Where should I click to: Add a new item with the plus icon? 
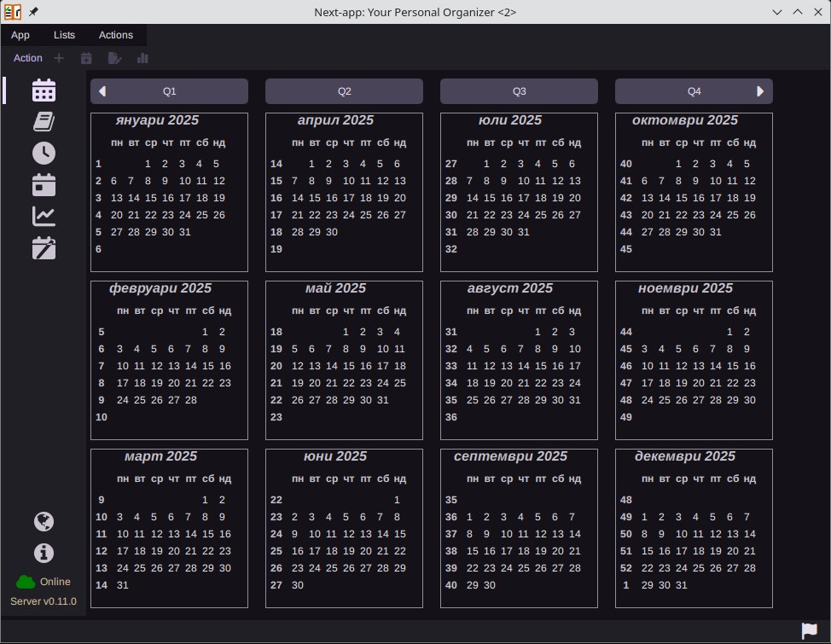click(x=58, y=57)
